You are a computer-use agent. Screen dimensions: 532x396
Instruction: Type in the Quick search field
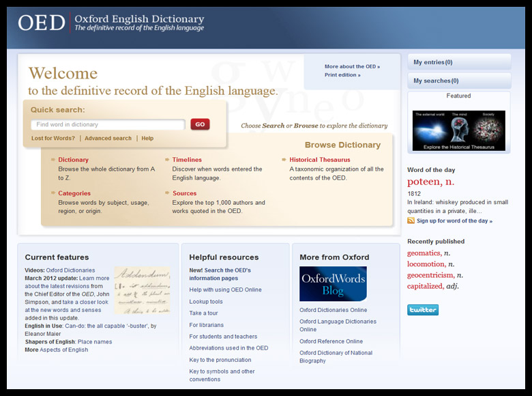tap(108, 125)
